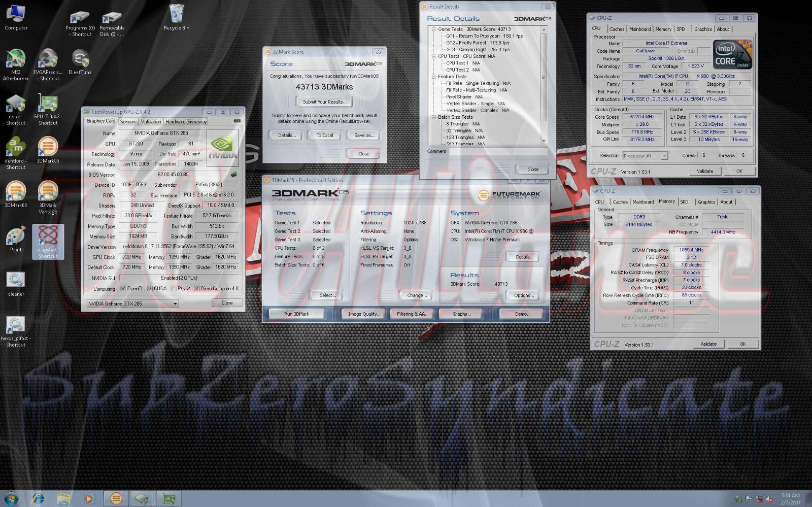Open the NVIDIA GeForce GTX 285 dropdown
Viewport: 812px width, 507px height.
(x=132, y=303)
